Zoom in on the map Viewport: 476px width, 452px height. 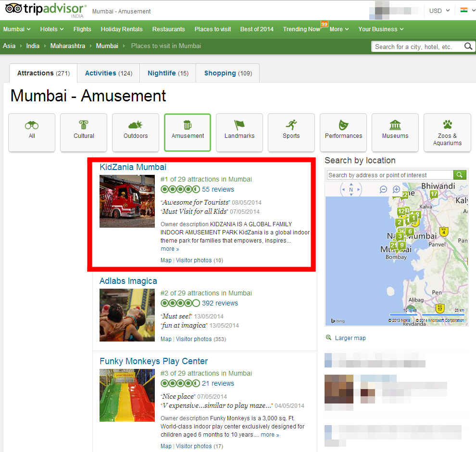pyautogui.click(x=396, y=189)
